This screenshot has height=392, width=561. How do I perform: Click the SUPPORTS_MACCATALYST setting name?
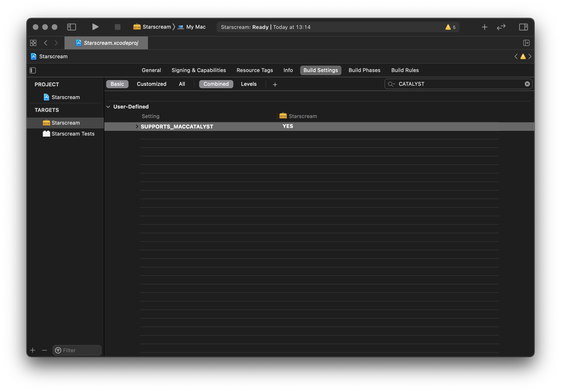(x=177, y=127)
